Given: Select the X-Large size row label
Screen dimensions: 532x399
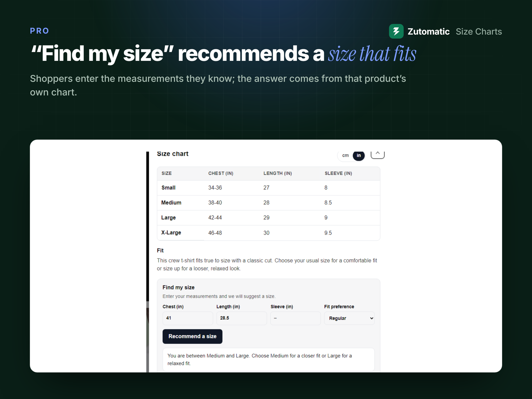Looking at the screenshot, I should [171, 233].
